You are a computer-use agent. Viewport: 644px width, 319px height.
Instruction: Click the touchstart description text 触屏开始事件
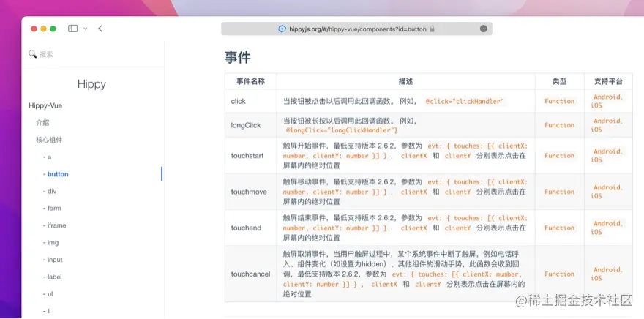pos(305,146)
